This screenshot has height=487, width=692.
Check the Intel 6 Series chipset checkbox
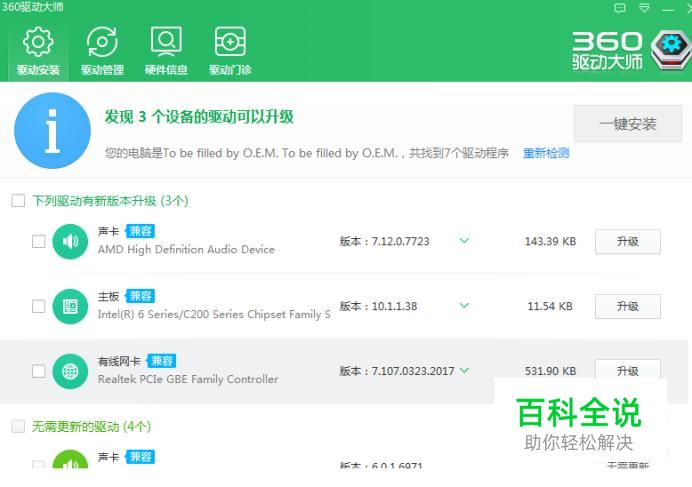tap(38, 306)
